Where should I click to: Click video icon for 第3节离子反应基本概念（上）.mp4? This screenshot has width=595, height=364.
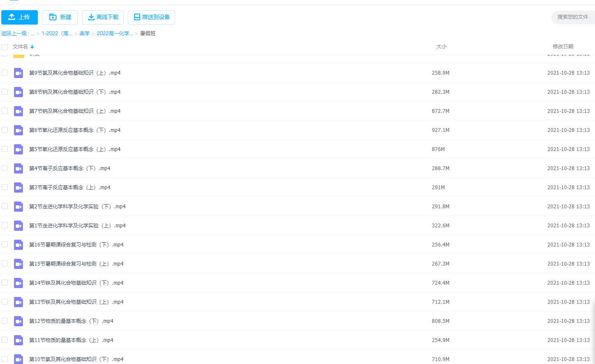click(18, 188)
